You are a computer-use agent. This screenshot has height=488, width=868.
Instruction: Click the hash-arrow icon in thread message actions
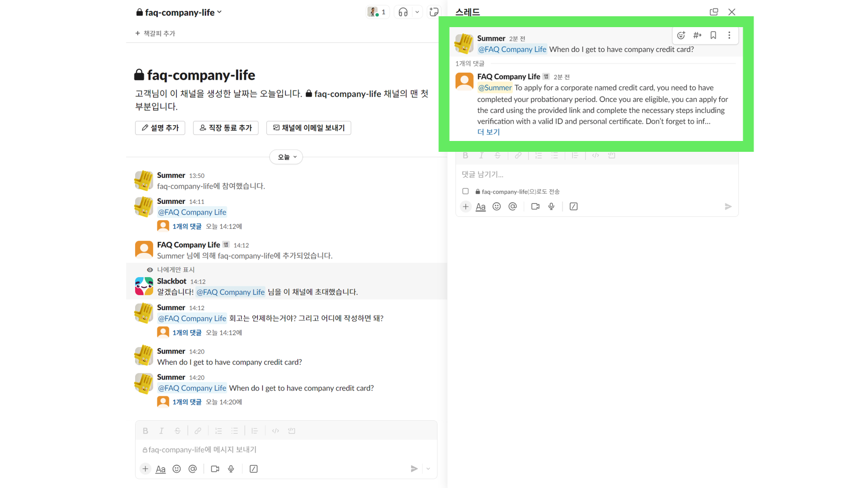click(x=697, y=35)
